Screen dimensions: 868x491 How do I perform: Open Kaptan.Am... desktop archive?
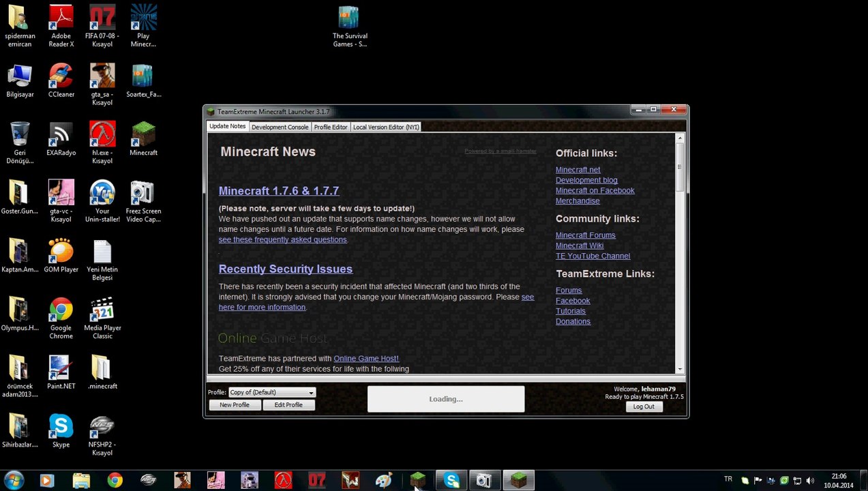[20, 256]
